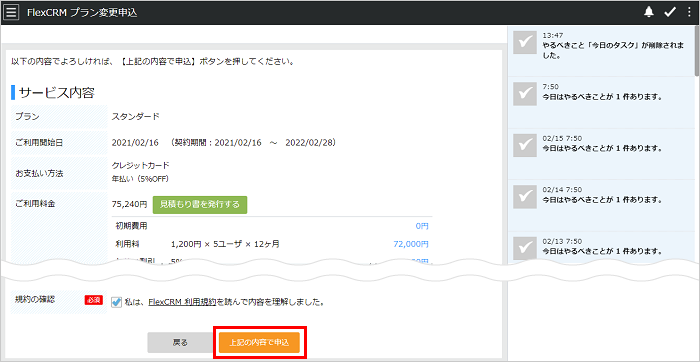Click check icon of 02/14 7:50 notification
700x362 pixels.
(x=525, y=196)
